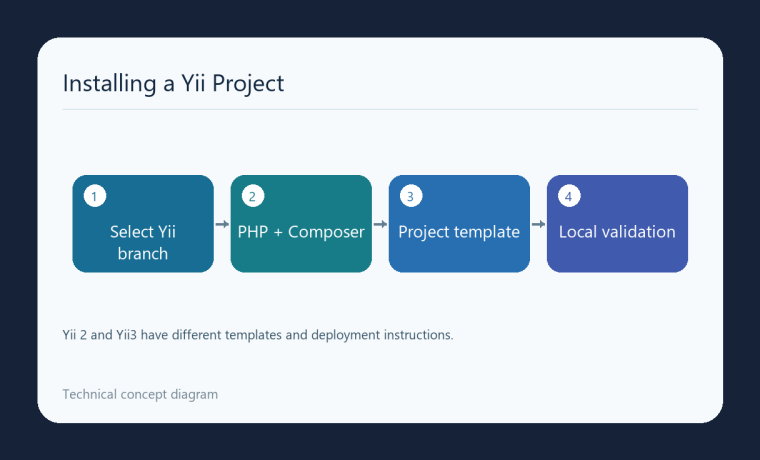
Task: Click the 'Local validation' label text
Action: [617, 232]
